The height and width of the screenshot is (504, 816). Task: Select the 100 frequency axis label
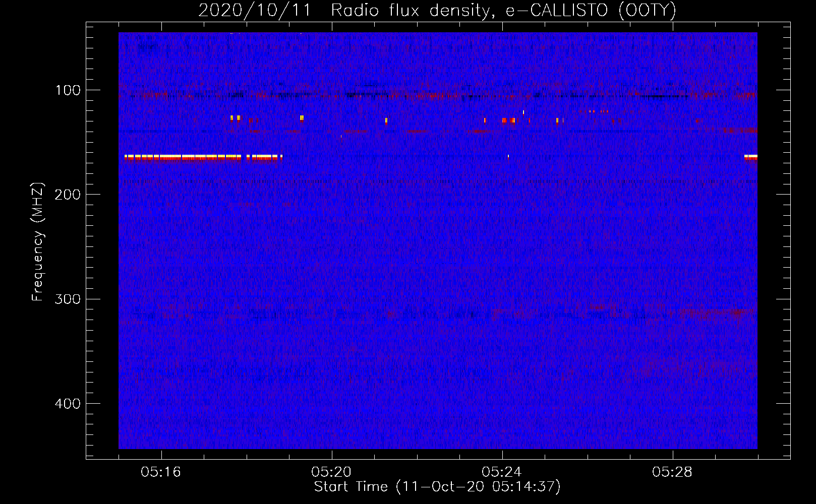68,90
